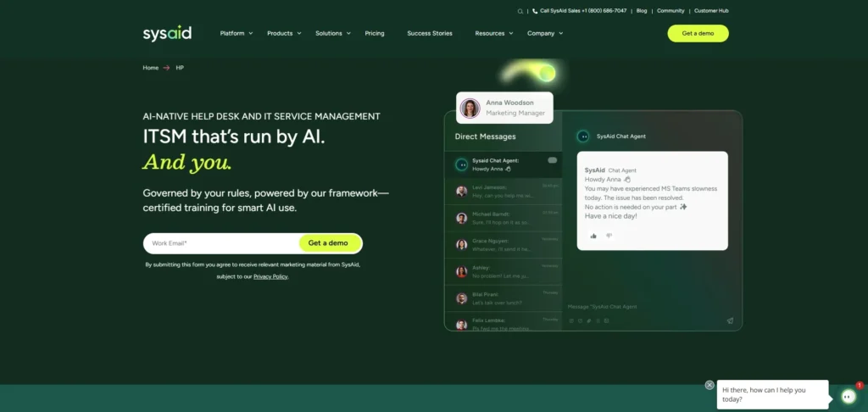This screenshot has height=412, width=868.
Task: Click the red notification badge on chat widget
Action: point(860,386)
